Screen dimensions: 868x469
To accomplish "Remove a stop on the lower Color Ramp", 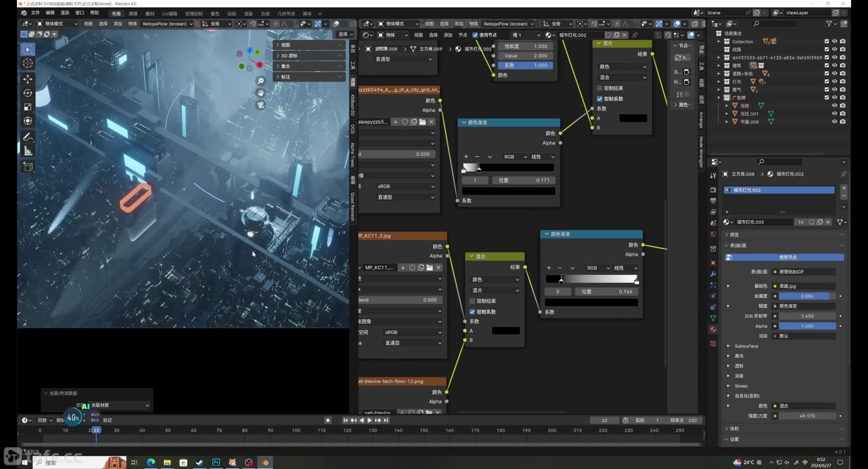I will point(559,268).
